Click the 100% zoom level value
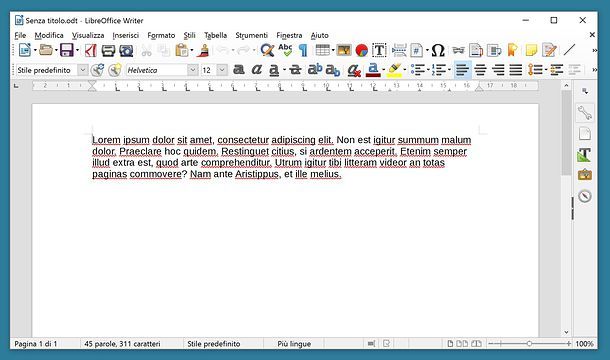Screen dimensions: 610x360 point(584,344)
